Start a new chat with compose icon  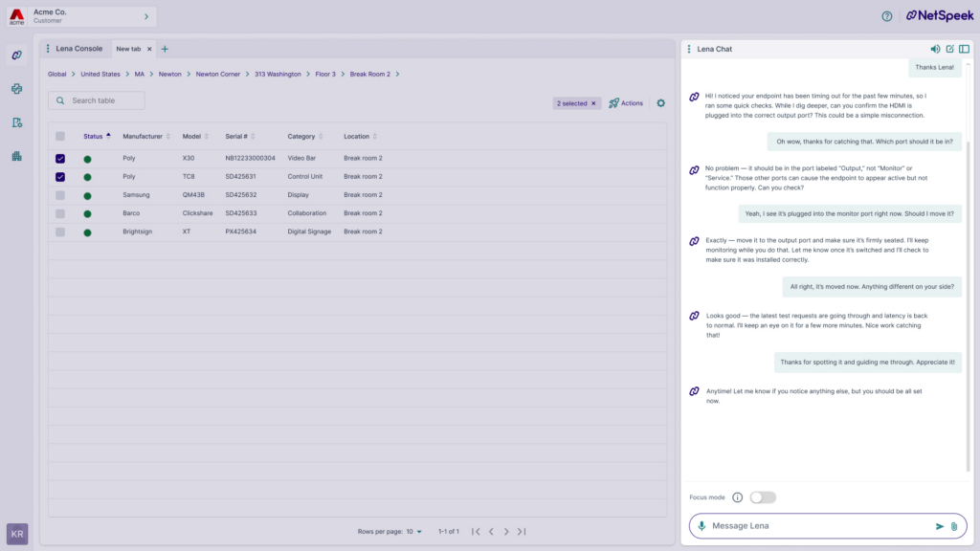click(949, 49)
